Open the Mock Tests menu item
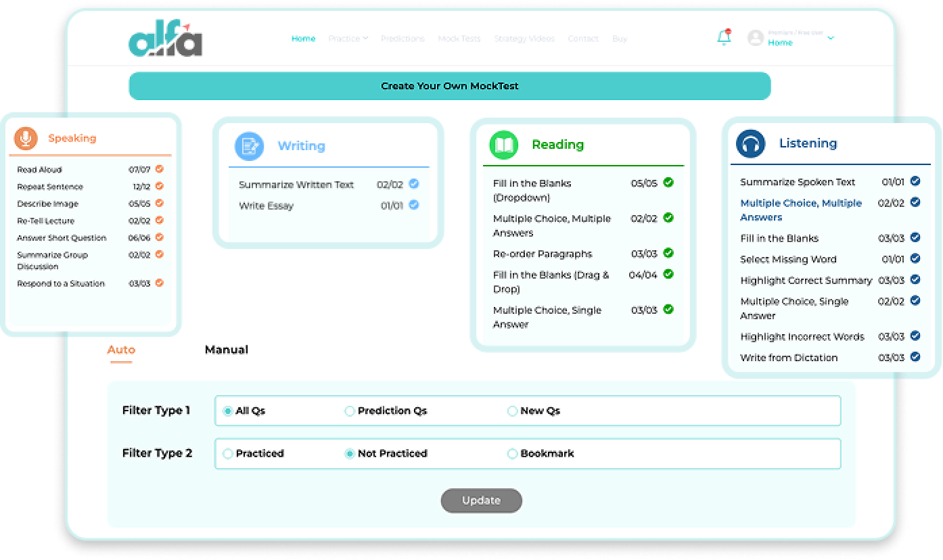Image resolution: width=943 pixels, height=560 pixels. click(x=459, y=39)
